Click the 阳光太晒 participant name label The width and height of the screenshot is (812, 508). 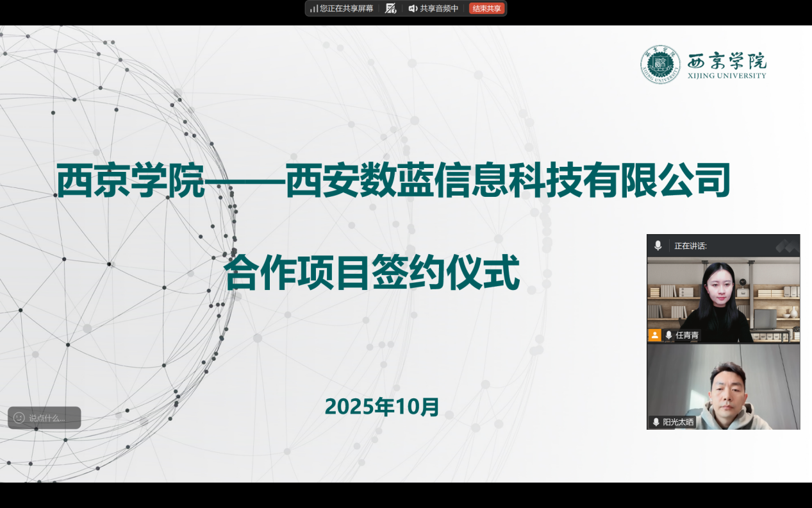click(678, 422)
